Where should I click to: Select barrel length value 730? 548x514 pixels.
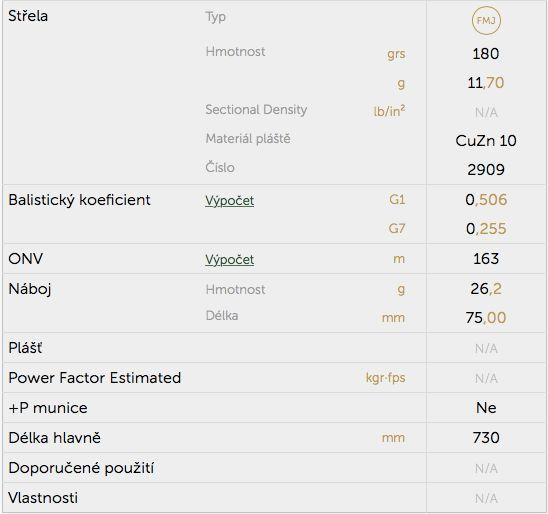click(x=486, y=438)
